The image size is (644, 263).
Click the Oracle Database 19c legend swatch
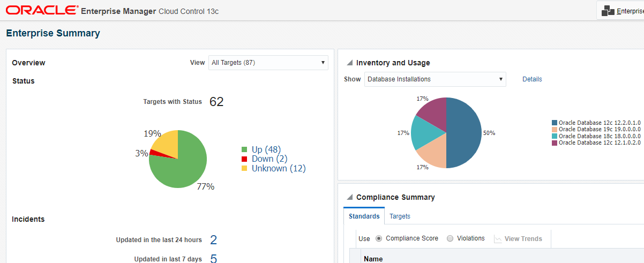click(x=555, y=130)
